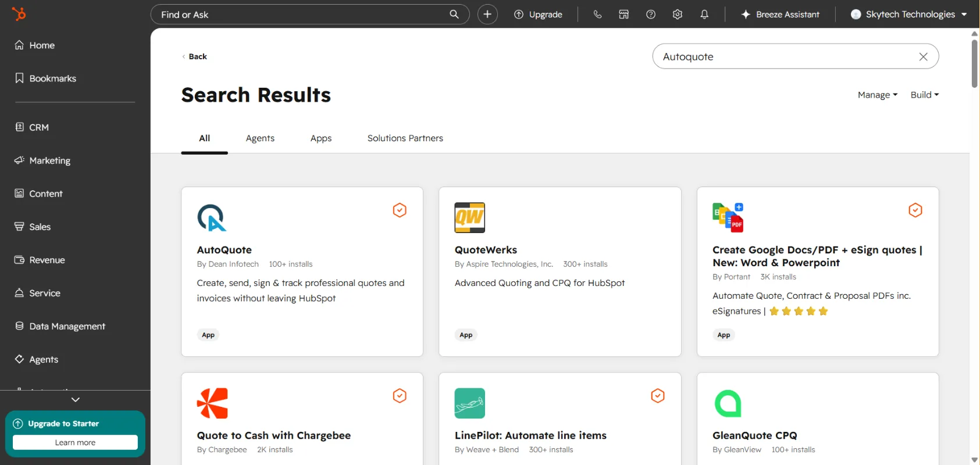Open Agents in the sidebar
980x465 pixels.
[37, 359]
